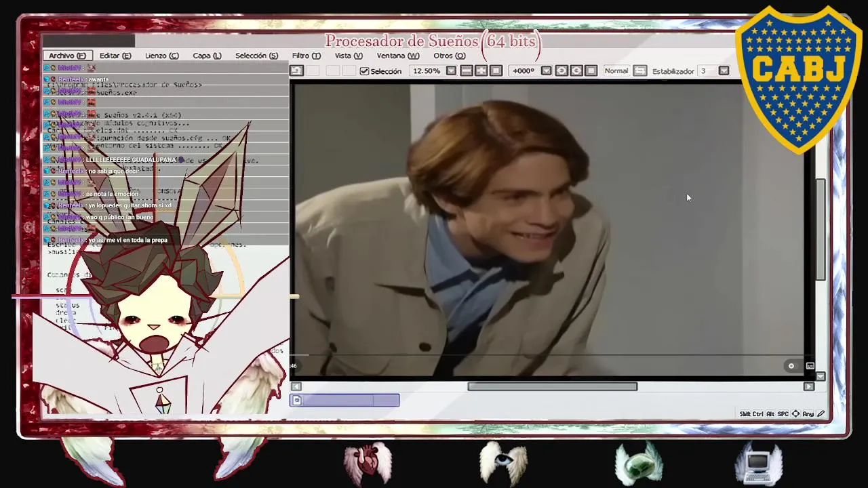Click horizontal scrollbar left arrow
This screenshot has height=488, width=868.
pyautogui.click(x=296, y=386)
